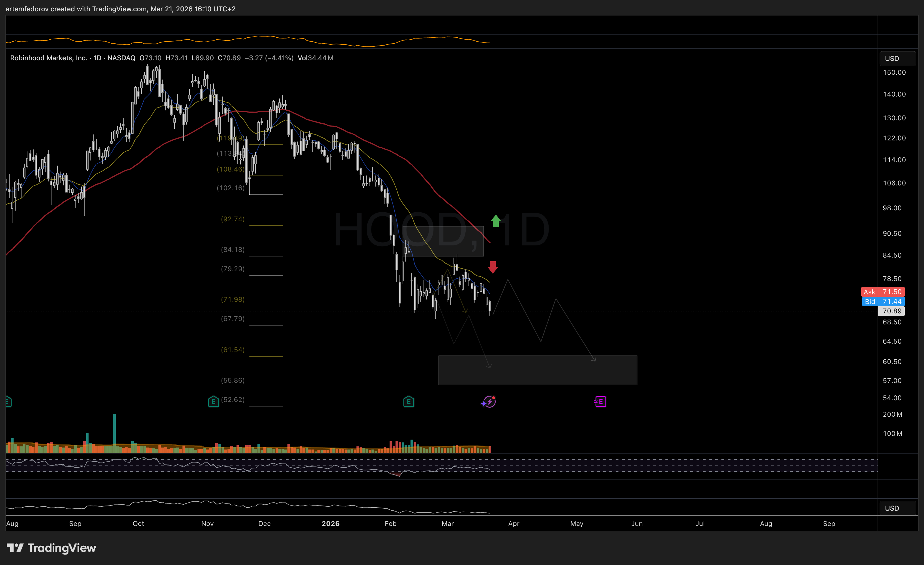The image size is (924, 565).
Task: Select the (52.62) Fibonacci level label
Action: [x=233, y=400]
